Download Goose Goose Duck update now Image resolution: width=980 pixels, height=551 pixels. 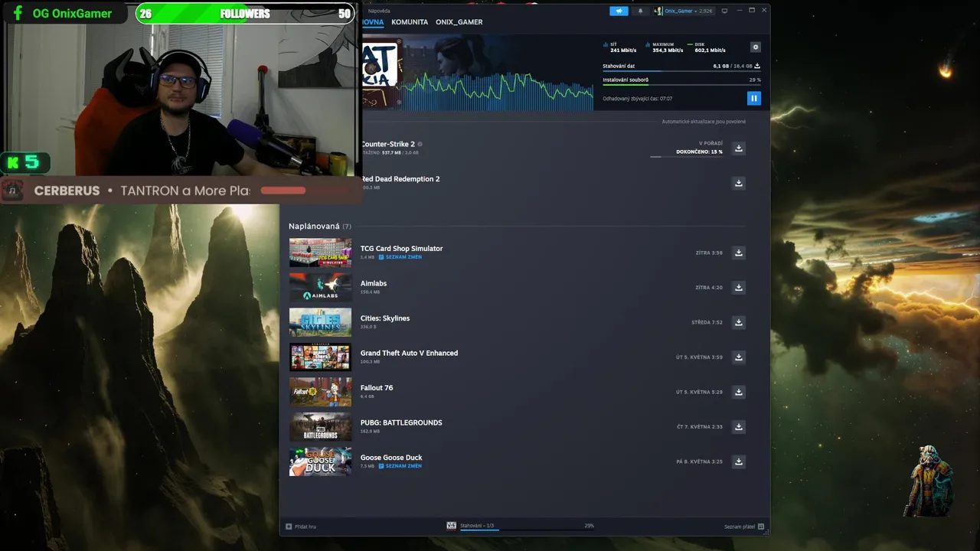tap(739, 461)
